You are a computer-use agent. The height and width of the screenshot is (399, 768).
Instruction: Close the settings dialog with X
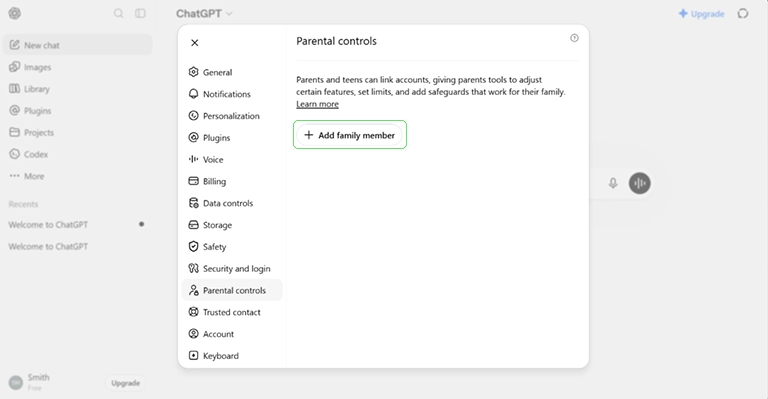pyautogui.click(x=194, y=43)
